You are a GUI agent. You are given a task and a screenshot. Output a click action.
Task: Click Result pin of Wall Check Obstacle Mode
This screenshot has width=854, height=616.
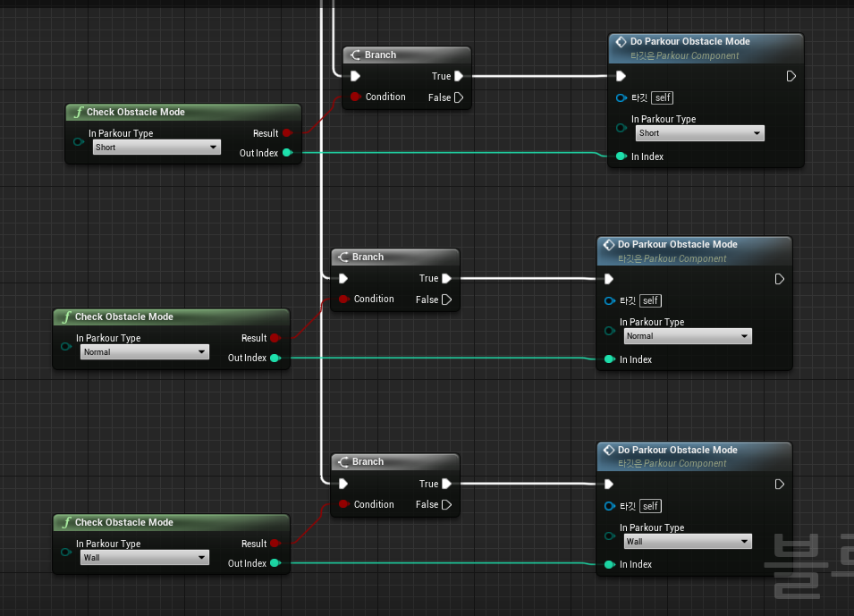click(x=275, y=544)
